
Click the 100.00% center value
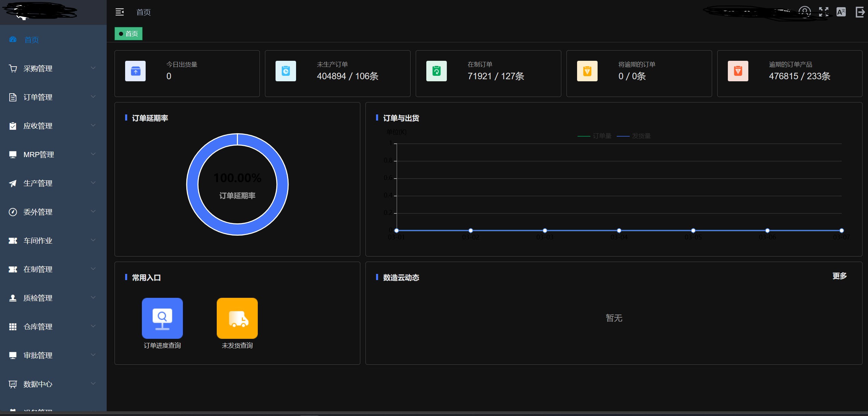(x=237, y=178)
